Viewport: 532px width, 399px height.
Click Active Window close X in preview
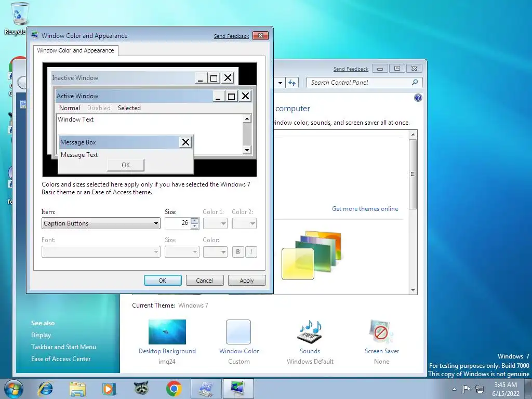click(x=245, y=96)
